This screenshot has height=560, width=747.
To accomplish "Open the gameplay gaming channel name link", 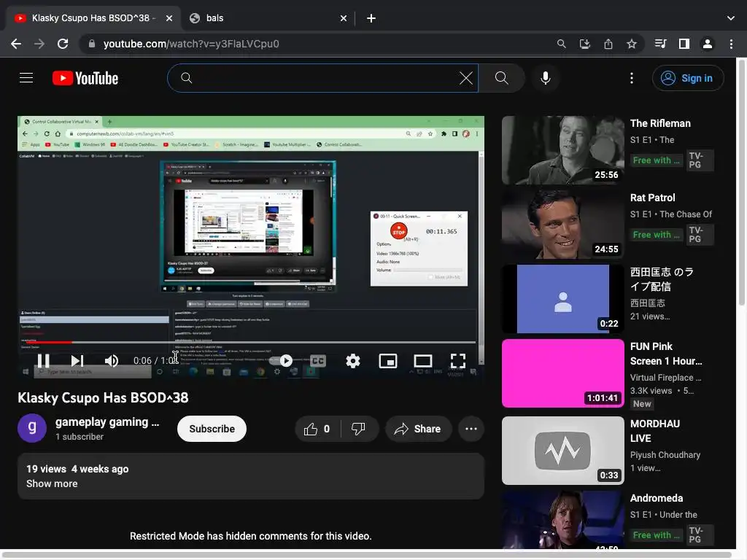I will pos(107,422).
